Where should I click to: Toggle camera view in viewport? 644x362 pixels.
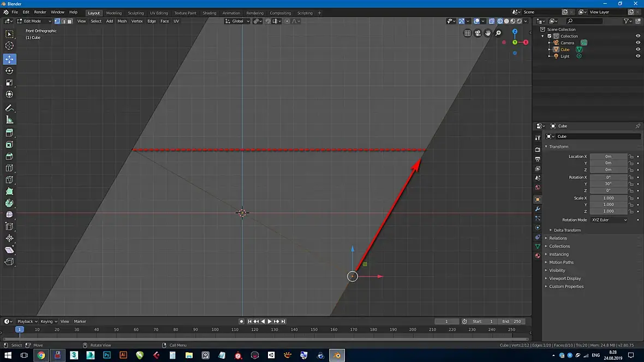coord(478,33)
